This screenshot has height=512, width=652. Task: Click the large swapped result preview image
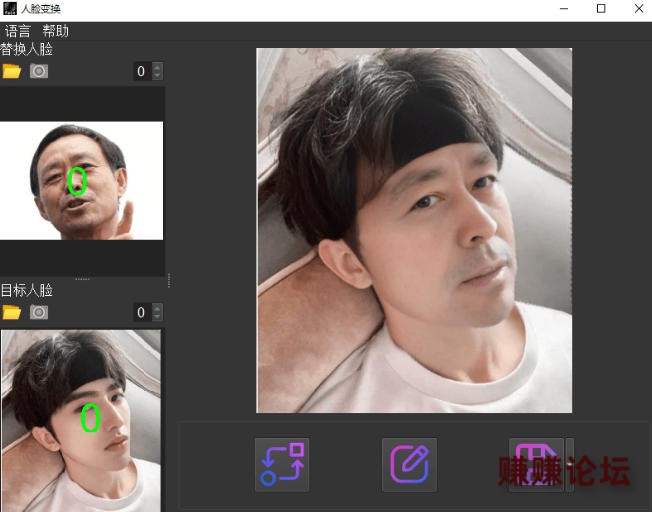(x=414, y=230)
